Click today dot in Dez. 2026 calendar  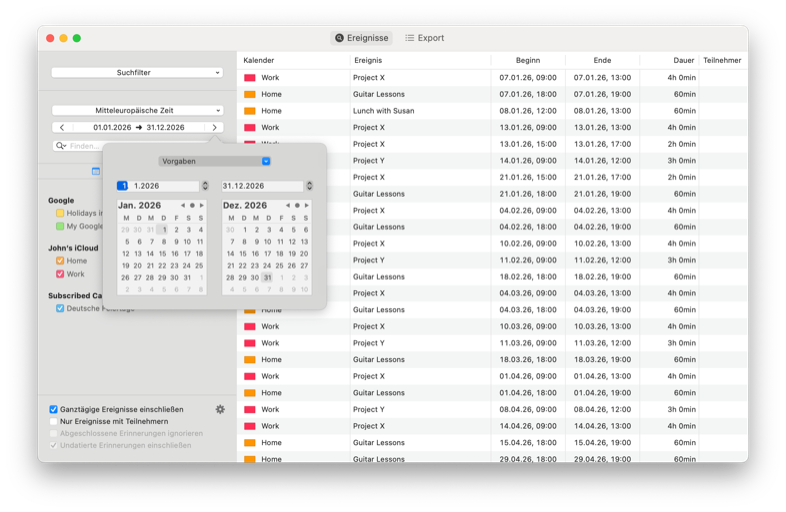pos(297,206)
